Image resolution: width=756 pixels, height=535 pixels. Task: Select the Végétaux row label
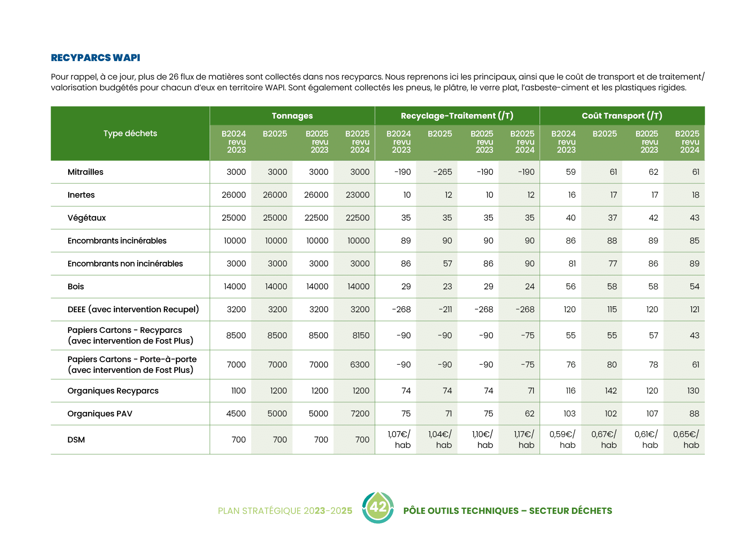point(87,218)
